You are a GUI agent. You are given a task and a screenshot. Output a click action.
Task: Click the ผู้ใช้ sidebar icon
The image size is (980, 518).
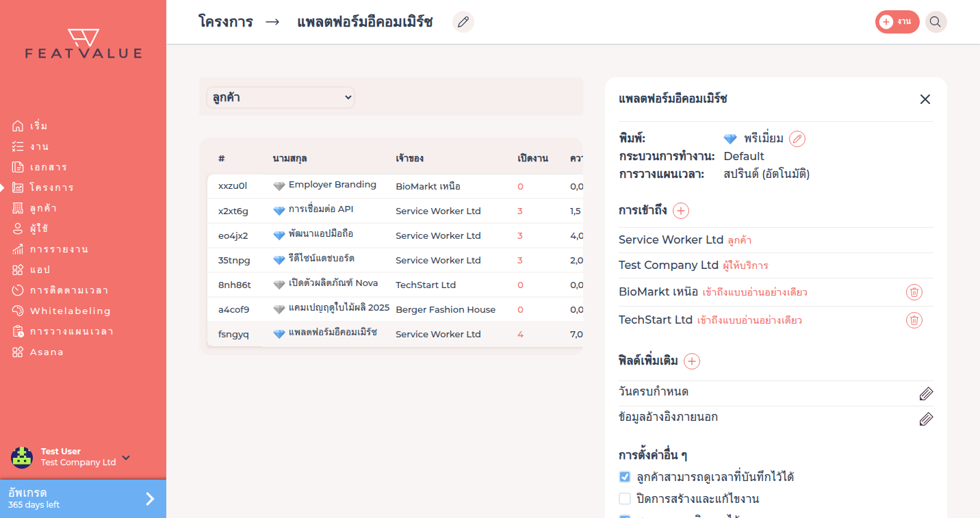point(18,229)
